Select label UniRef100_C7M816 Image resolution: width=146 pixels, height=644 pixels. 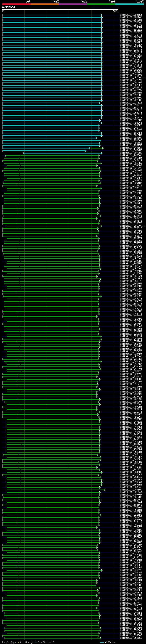click(x=131, y=228)
